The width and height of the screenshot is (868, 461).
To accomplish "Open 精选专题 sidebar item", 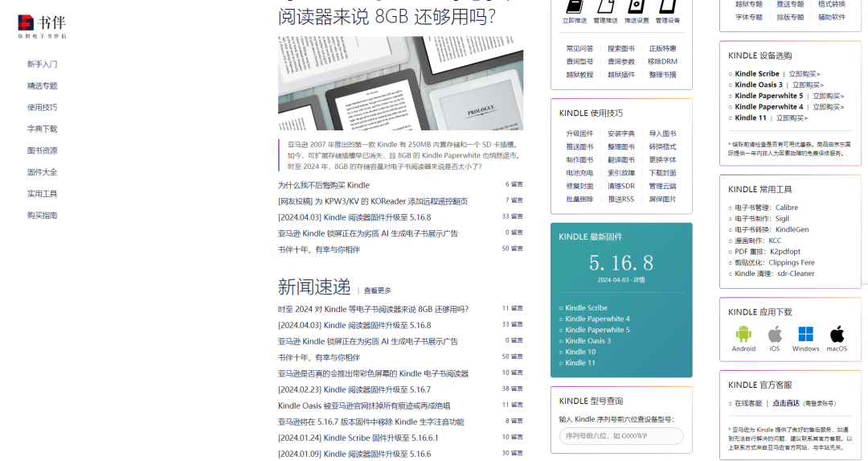I will click(42, 86).
